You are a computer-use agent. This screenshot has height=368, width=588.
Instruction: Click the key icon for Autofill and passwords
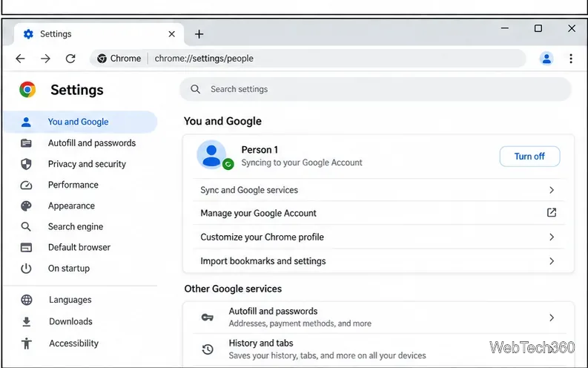[208, 318]
